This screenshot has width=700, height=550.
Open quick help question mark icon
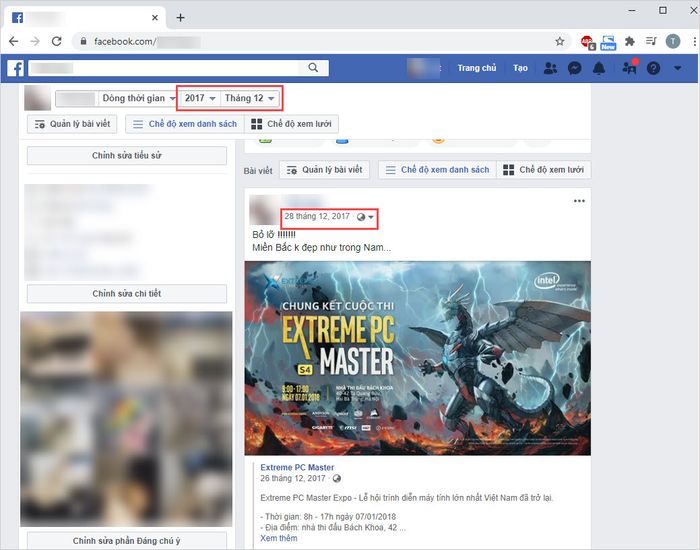tap(654, 68)
